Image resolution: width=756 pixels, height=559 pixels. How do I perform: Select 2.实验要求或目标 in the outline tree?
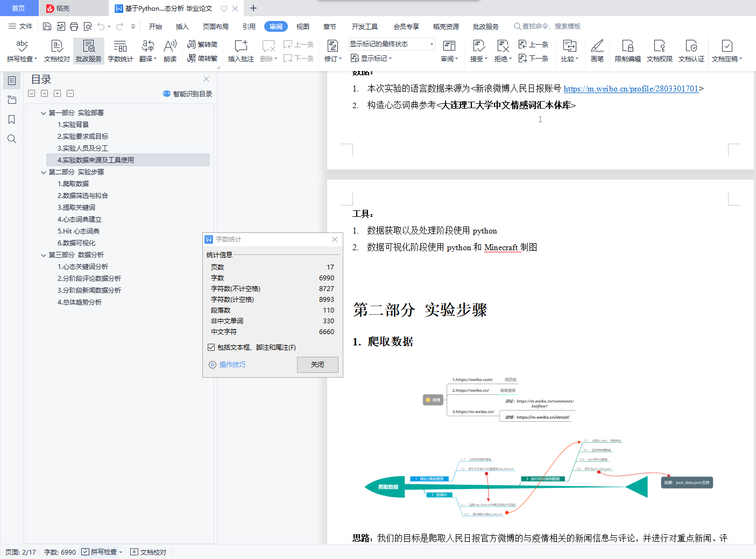point(83,137)
